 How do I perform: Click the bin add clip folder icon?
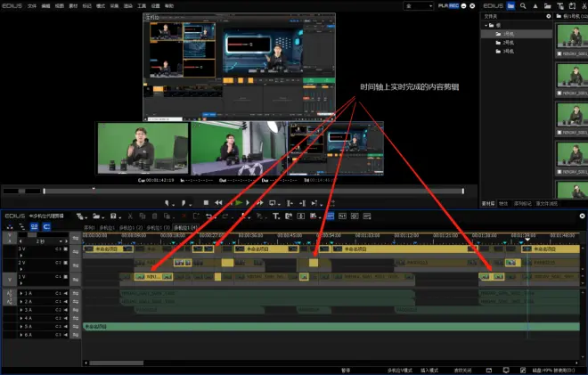(x=548, y=6)
